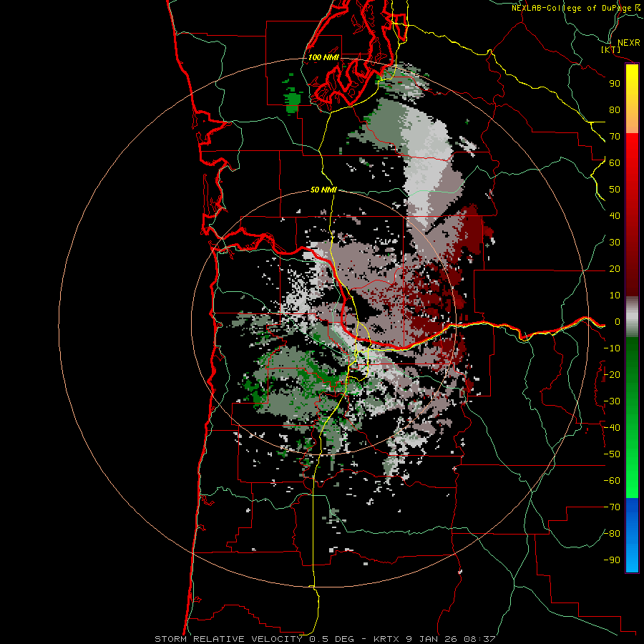Pick the gray zero-velocity segment of the color bar

pos(632,317)
